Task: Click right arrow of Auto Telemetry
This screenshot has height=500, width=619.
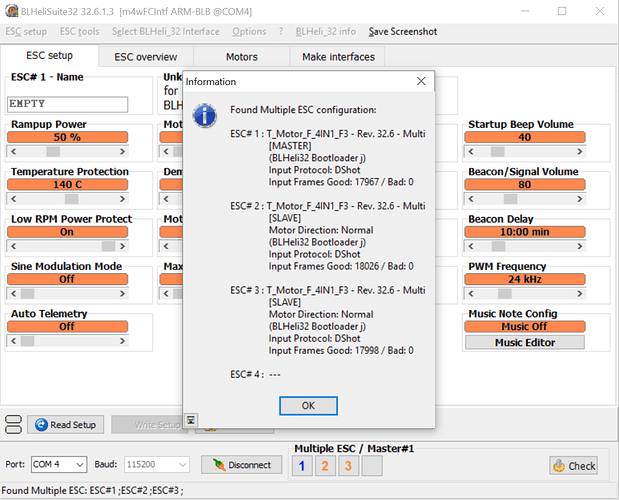Action: point(122,341)
